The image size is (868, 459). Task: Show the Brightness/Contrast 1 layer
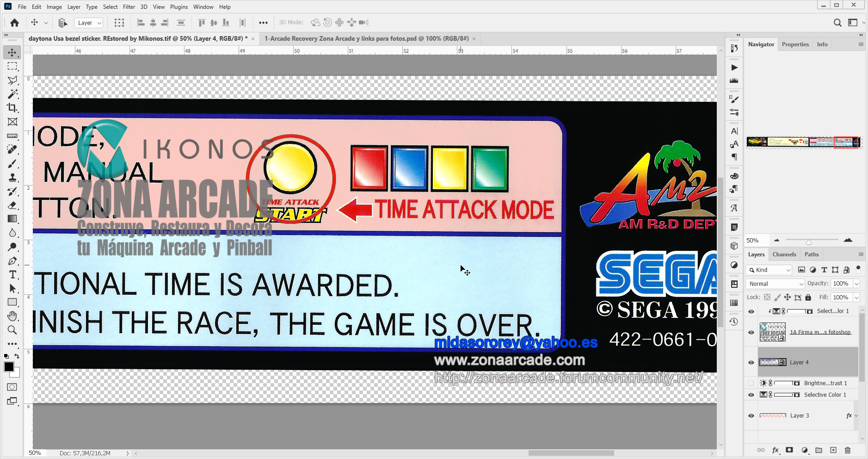751,383
